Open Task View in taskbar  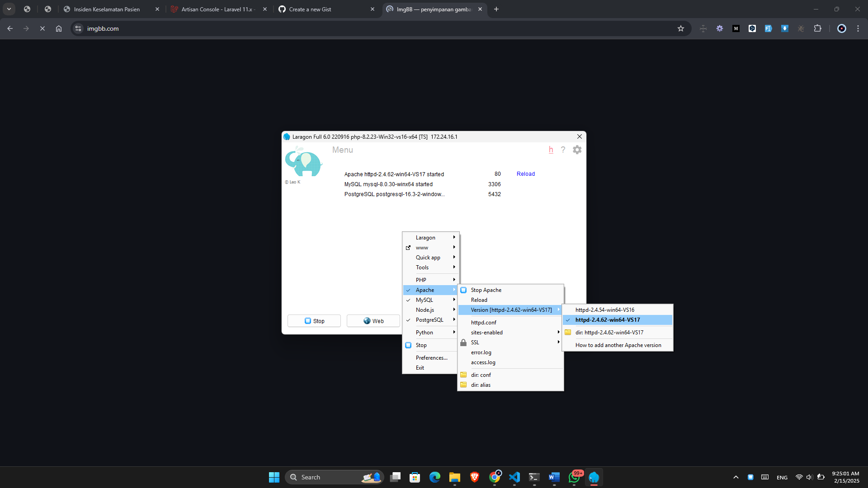[396, 477]
